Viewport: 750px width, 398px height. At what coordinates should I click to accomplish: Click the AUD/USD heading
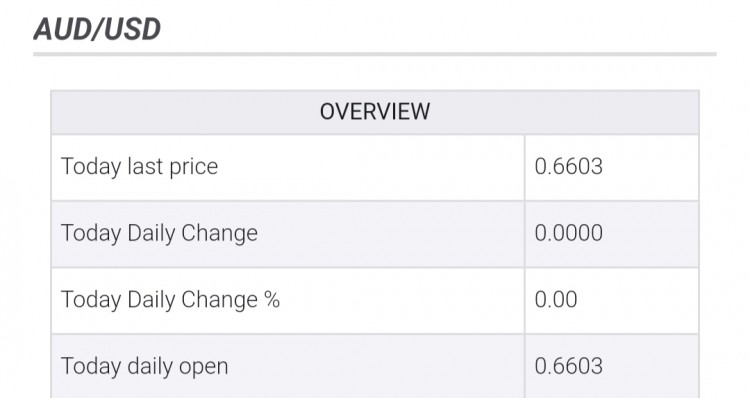(x=97, y=29)
